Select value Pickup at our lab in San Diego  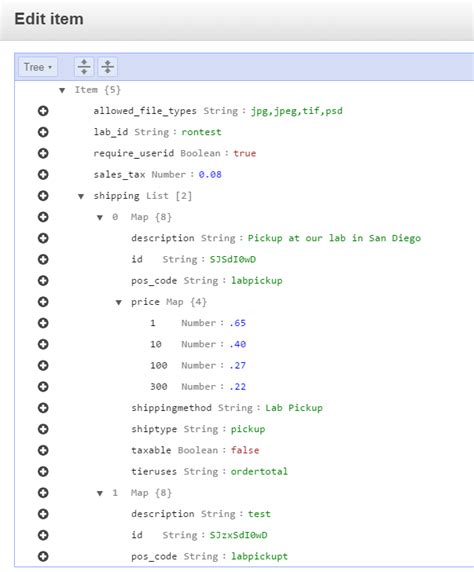tap(334, 238)
